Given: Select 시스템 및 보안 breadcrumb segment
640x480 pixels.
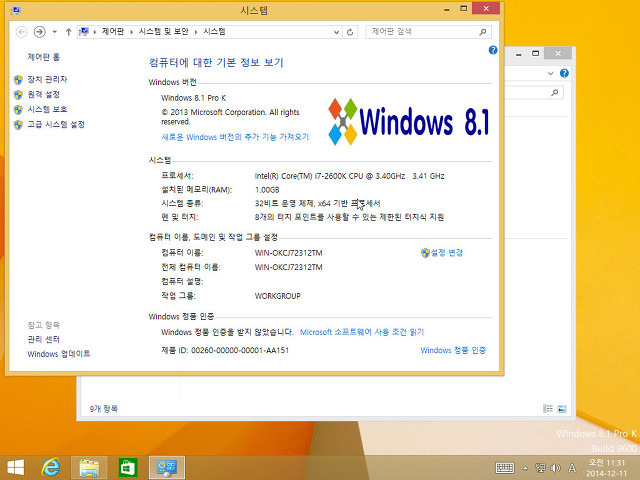Looking at the screenshot, I should coord(164,31).
